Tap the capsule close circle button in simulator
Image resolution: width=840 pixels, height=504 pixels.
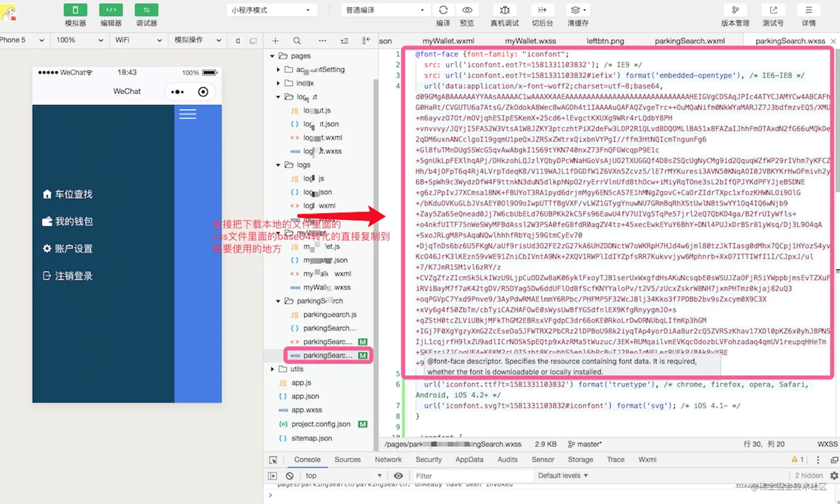203,92
